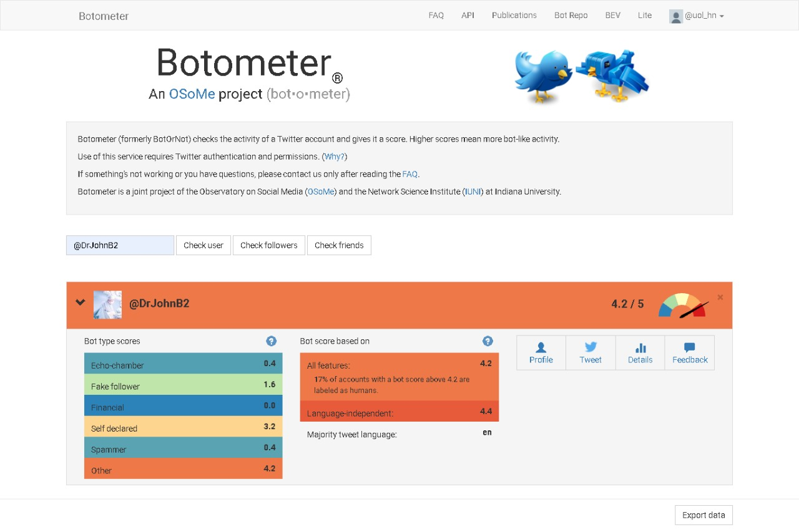
Task: Click the Language-independent score row
Action: pyautogui.click(x=399, y=411)
